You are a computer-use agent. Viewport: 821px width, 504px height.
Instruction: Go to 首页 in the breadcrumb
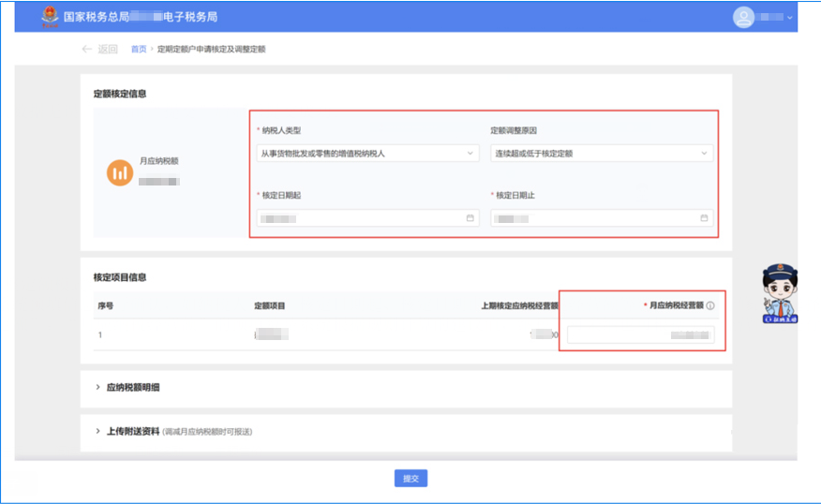pyautogui.click(x=138, y=49)
